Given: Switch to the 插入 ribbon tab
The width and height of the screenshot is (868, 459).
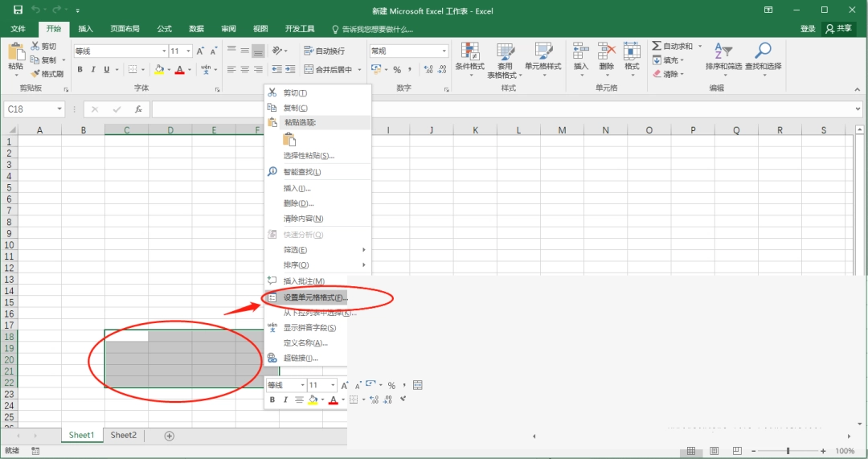Looking at the screenshot, I should tap(86, 29).
